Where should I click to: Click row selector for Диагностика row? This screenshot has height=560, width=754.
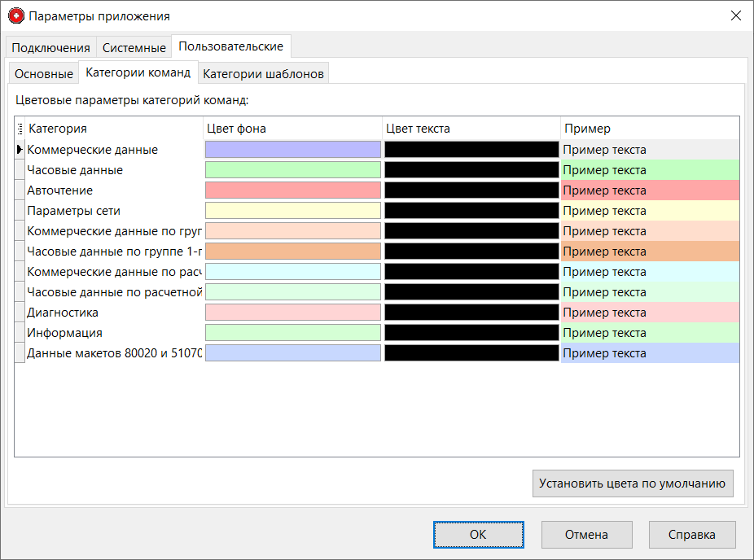tap(20, 313)
